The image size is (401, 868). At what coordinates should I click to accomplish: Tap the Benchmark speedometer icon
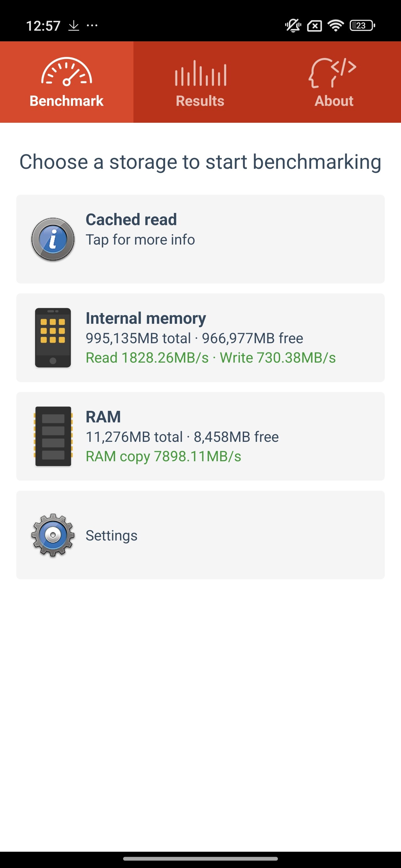(x=66, y=72)
